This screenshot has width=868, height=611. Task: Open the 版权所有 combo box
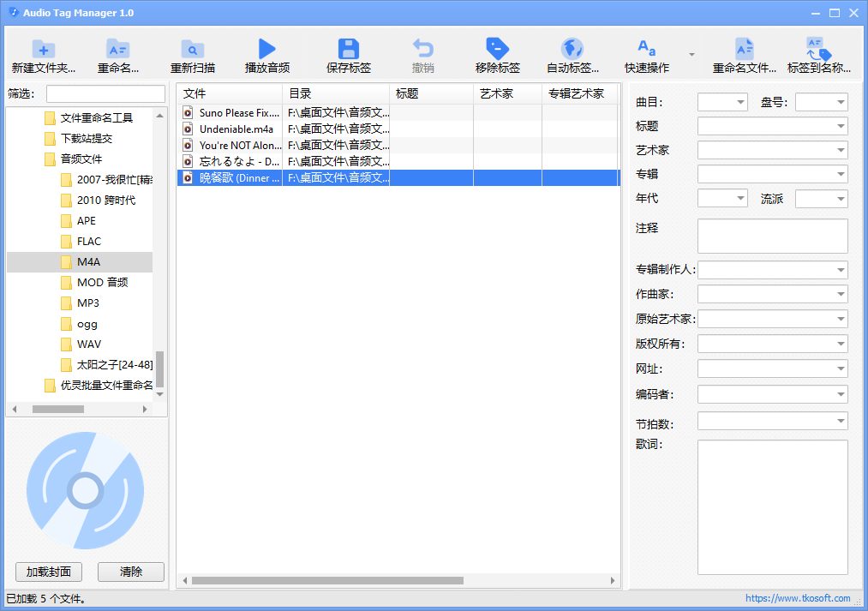click(x=772, y=344)
